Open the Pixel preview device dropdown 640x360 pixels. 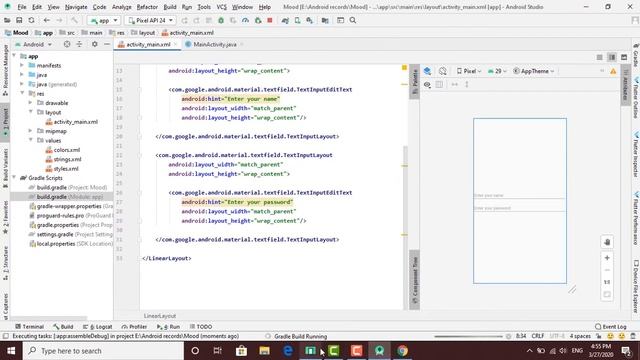pyautogui.click(x=469, y=71)
